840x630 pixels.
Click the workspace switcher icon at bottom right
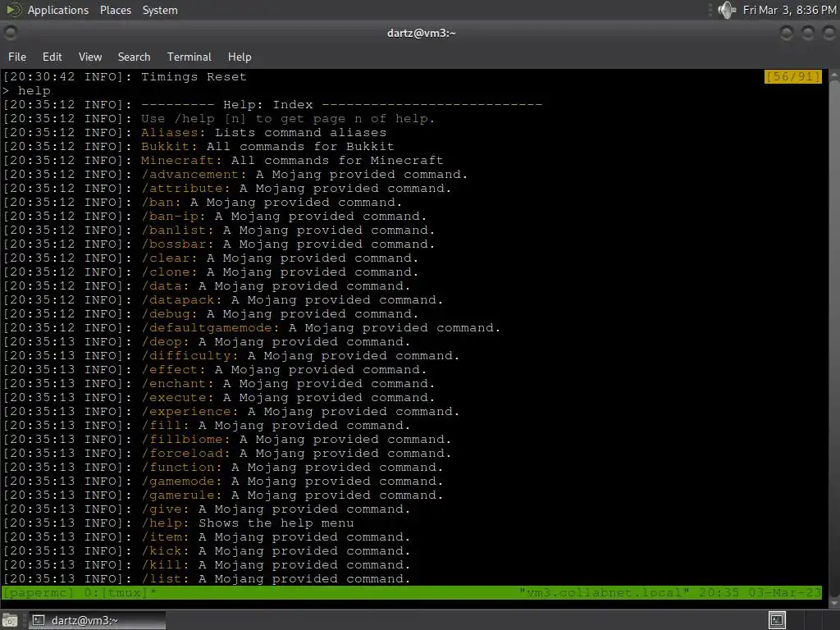[x=777, y=620]
